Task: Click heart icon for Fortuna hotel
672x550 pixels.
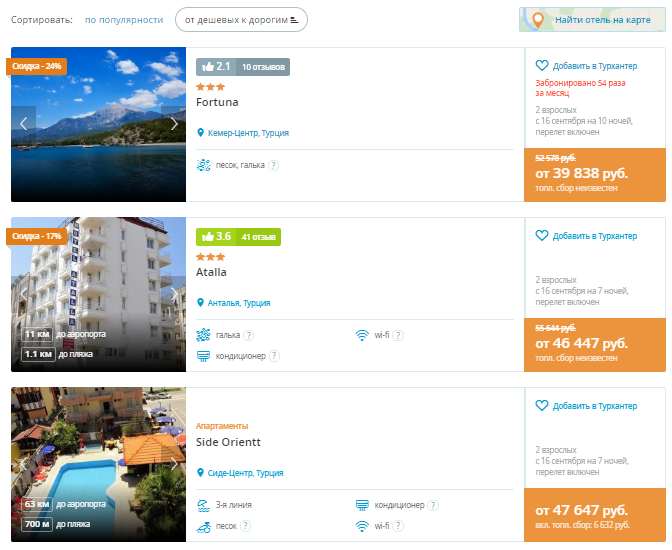Action: click(x=542, y=66)
